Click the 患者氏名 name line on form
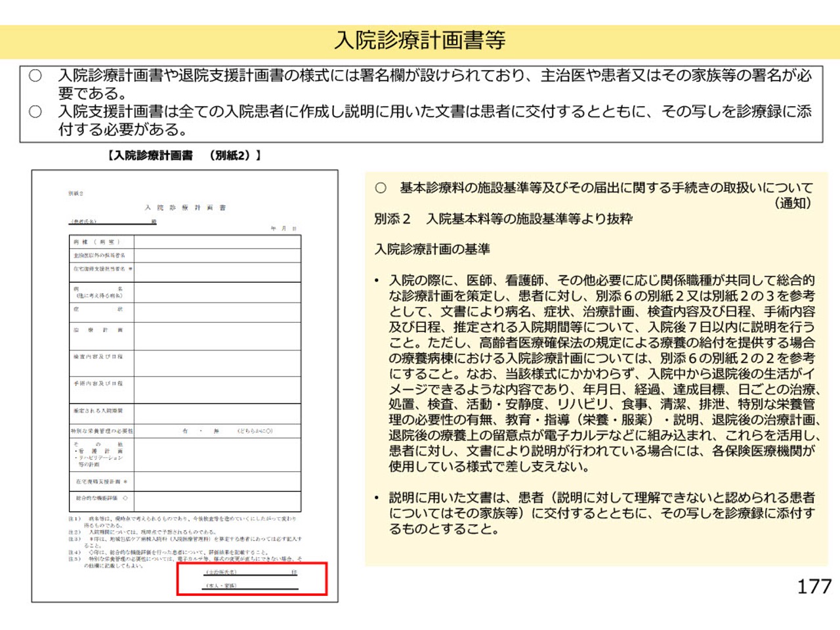The height and width of the screenshot is (630, 840). tap(112, 222)
